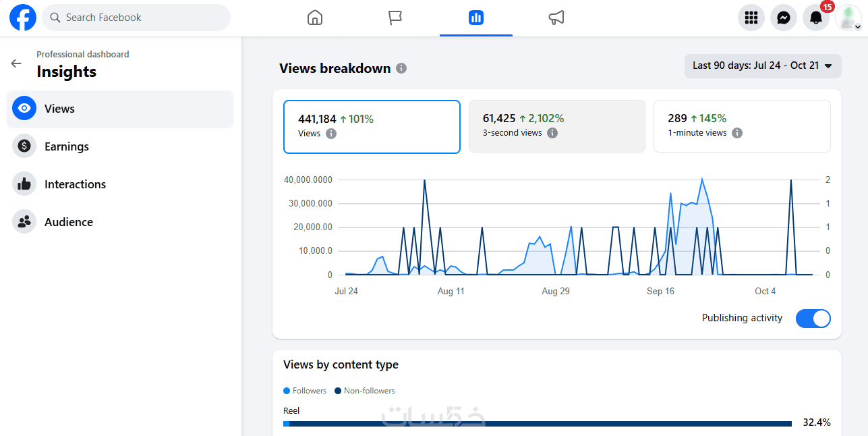Image resolution: width=868 pixels, height=436 pixels.
Task: Select the 3-second views metric card
Action: coord(556,126)
